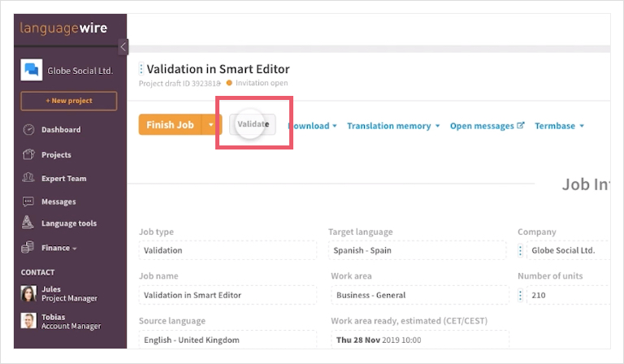Click Tobias the Account Manager's photo
624x364 pixels.
click(x=29, y=321)
